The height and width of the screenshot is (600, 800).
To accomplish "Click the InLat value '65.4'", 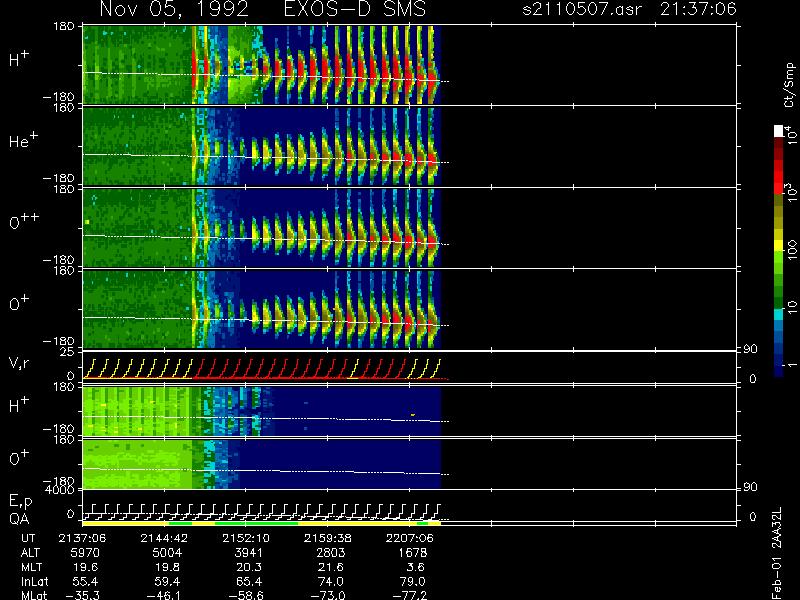I will [x=248, y=581].
